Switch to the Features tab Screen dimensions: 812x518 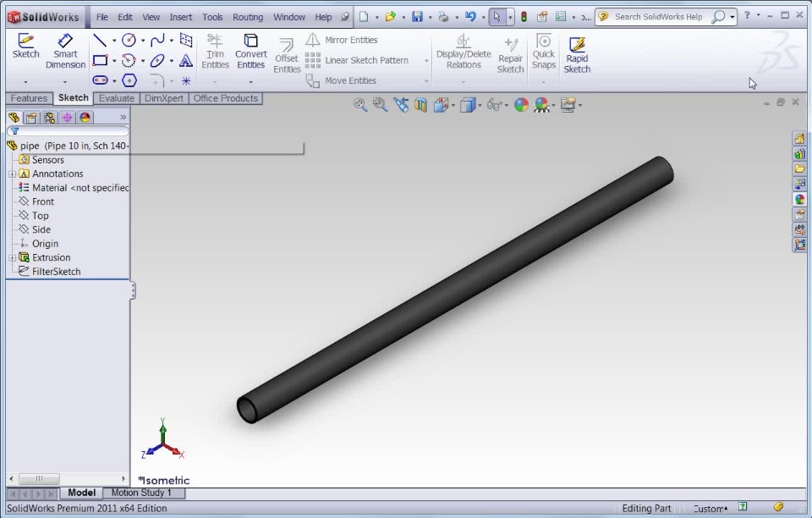click(x=29, y=98)
